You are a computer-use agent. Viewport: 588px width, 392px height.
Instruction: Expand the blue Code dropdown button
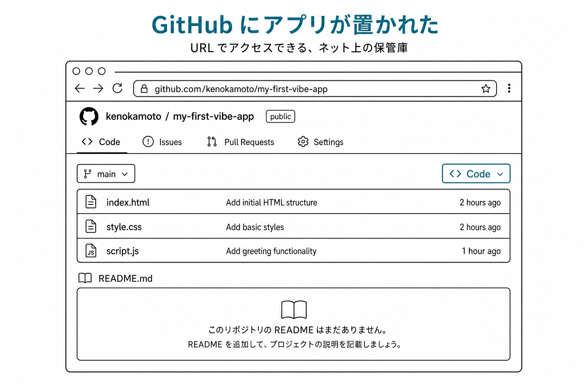(x=476, y=174)
